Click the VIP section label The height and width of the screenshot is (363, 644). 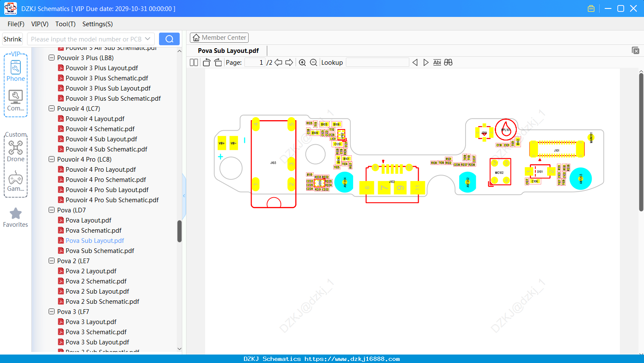[x=16, y=54]
